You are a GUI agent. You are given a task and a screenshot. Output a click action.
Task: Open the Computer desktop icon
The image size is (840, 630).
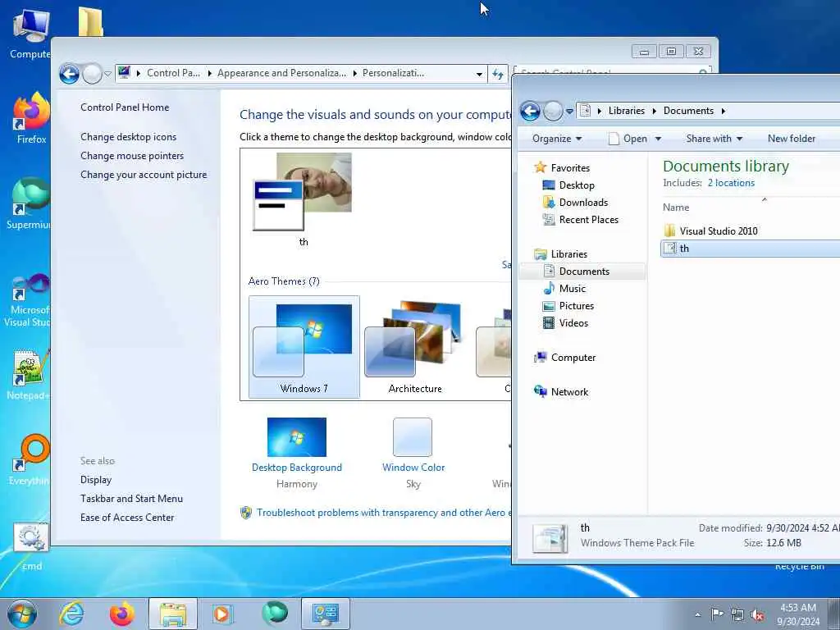click(x=30, y=32)
